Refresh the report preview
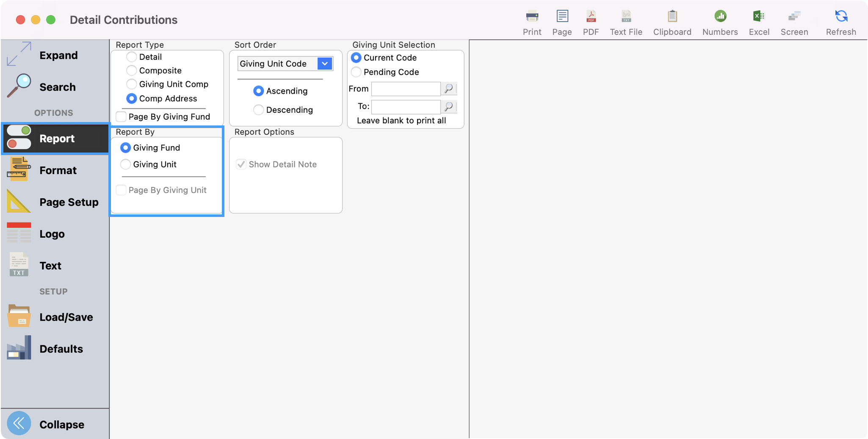Screen dimensions: 868x439 coord(840,20)
